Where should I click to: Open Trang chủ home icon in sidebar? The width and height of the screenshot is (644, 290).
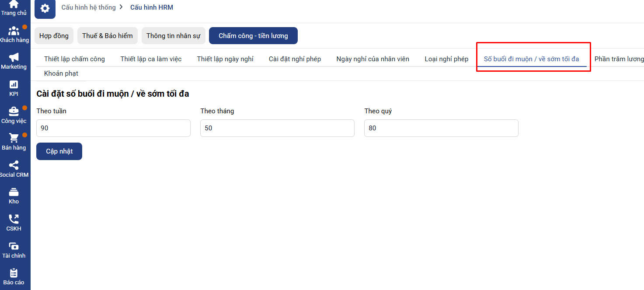click(14, 4)
